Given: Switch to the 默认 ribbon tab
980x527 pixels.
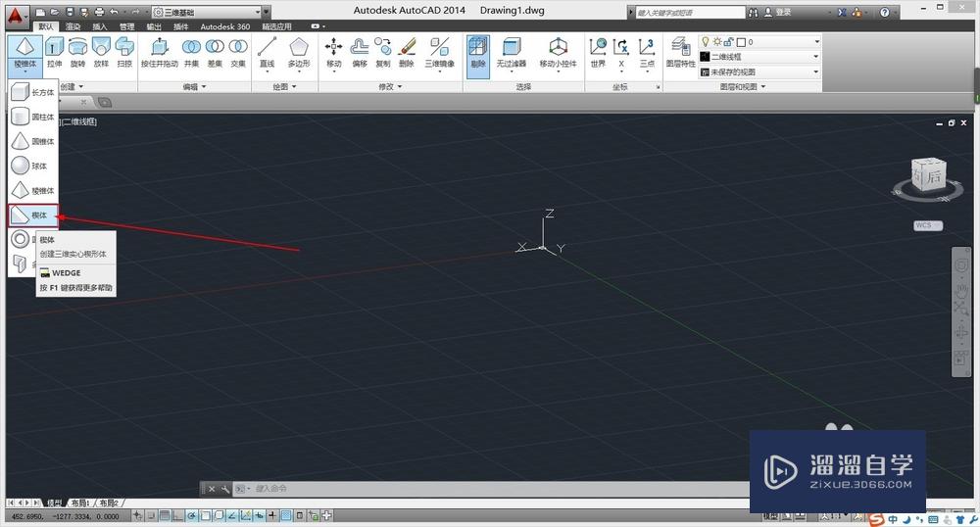Looking at the screenshot, I should pyautogui.click(x=46, y=26).
